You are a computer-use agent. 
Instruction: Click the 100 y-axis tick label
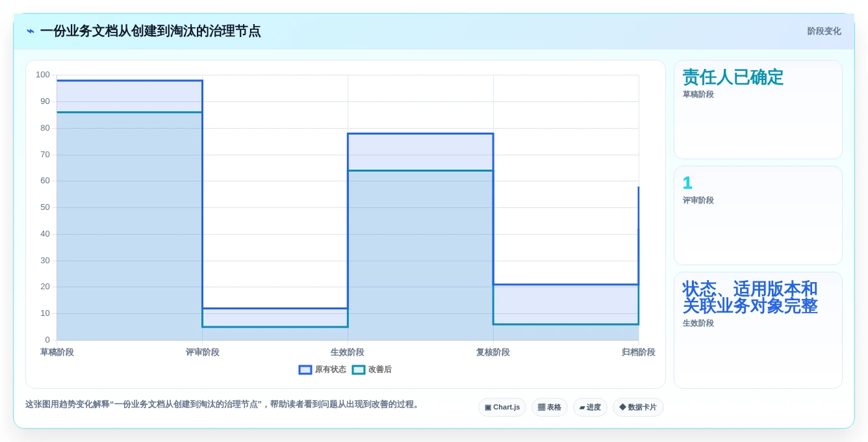(43, 75)
